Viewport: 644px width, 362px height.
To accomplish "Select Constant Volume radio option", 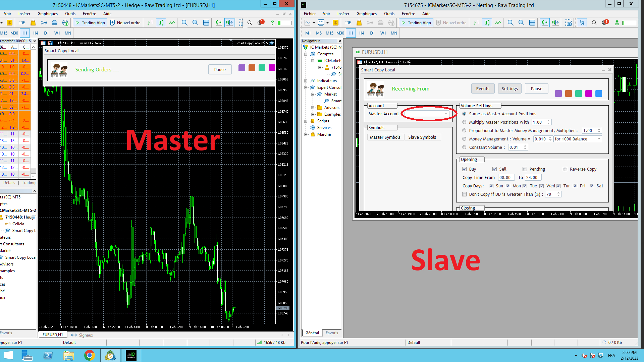I will [x=464, y=147].
